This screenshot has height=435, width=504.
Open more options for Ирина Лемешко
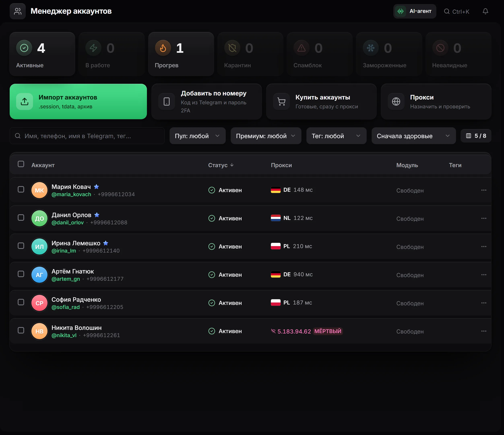(x=483, y=246)
